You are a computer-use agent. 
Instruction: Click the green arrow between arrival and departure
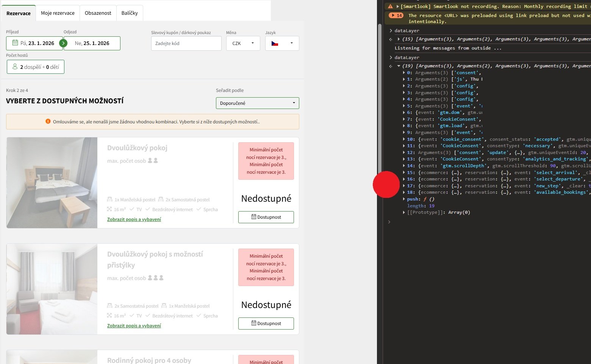pyautogui.click(x=63, y=43)
